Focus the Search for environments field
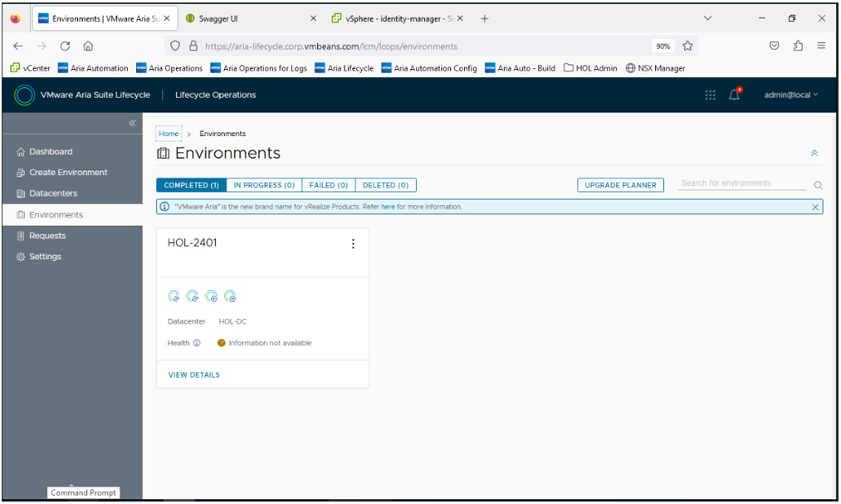Screen dimensions: 841x504 741,183
